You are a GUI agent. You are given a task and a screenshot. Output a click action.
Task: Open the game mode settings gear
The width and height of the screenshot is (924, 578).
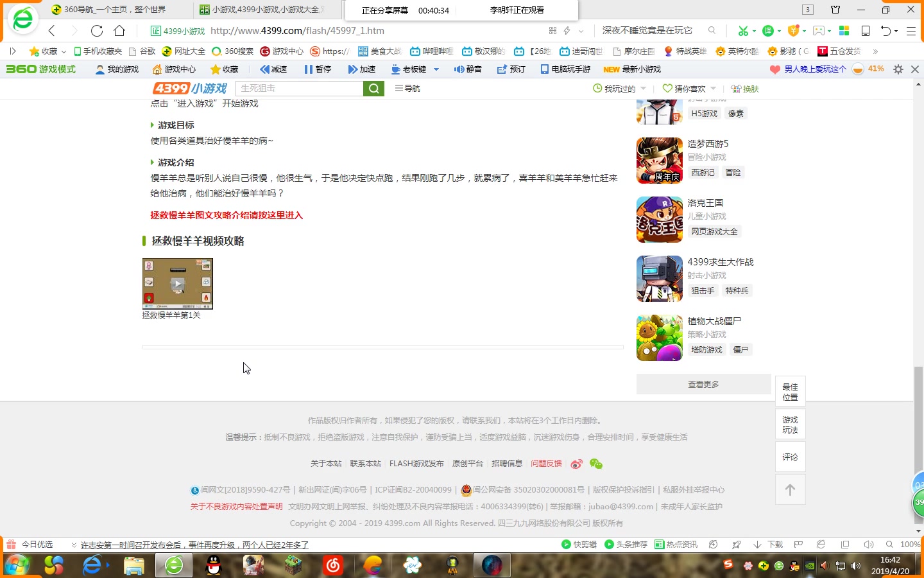[898, 69]
